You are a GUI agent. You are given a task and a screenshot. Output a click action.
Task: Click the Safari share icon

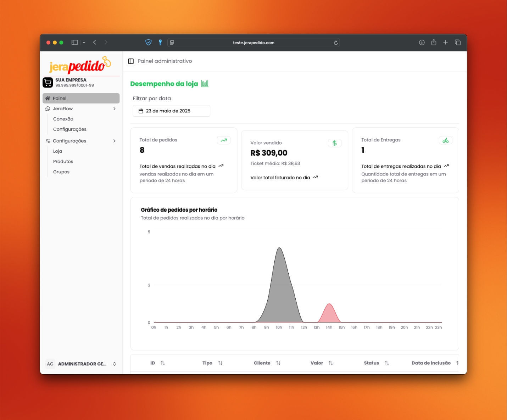tap(434, 43)
